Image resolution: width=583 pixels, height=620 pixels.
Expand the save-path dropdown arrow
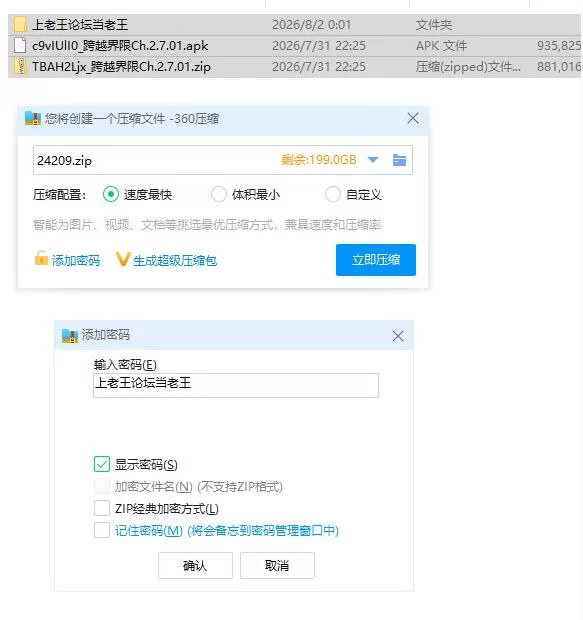[373, 160]
